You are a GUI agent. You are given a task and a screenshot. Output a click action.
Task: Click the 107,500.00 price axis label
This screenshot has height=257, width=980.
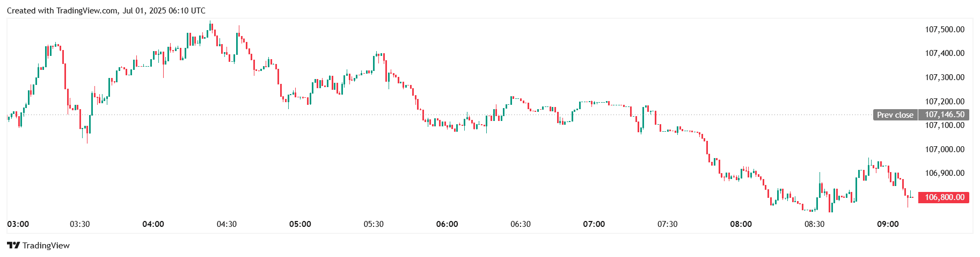pyautogui.click(x=945, y=30)
